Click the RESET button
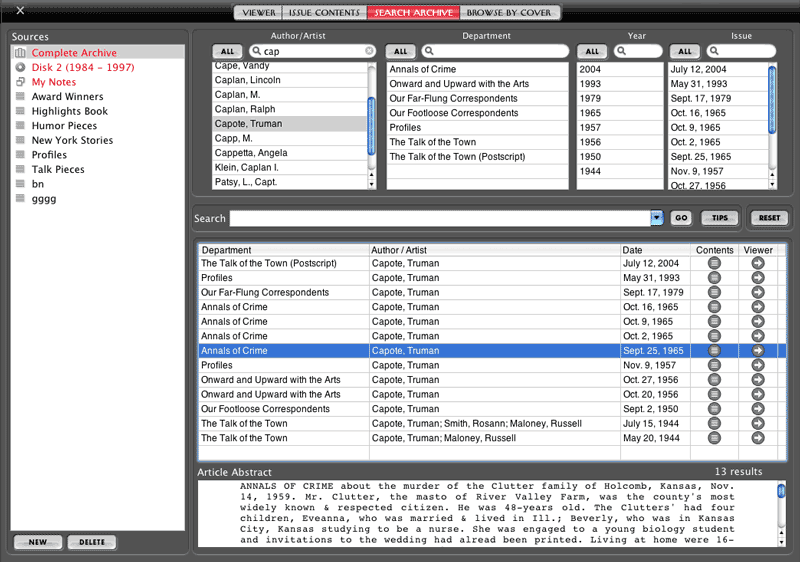Viewport: 800px width, 562px height. [x=769, y=218]
